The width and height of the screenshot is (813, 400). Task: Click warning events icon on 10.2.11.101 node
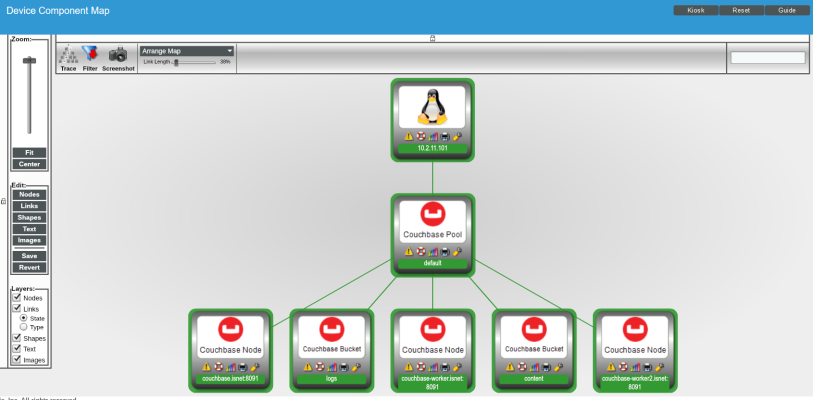coord(409,136)
